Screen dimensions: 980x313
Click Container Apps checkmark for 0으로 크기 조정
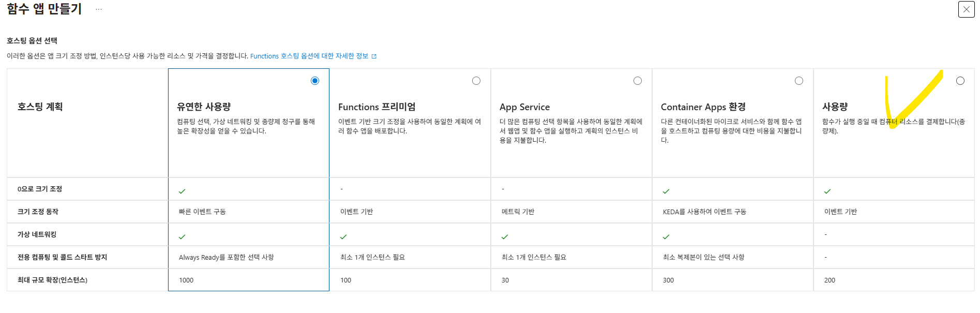(666, 191)
